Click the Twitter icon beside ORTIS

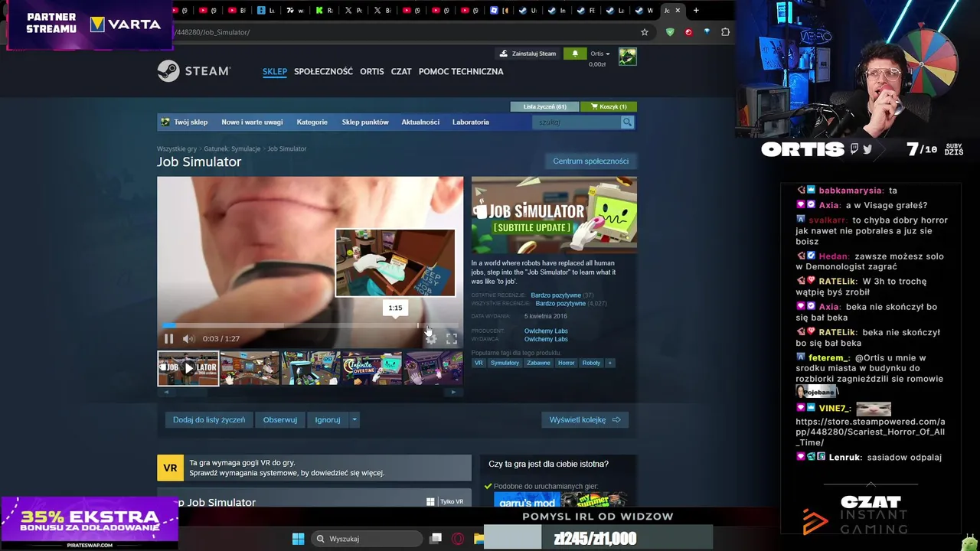[867, 149]
